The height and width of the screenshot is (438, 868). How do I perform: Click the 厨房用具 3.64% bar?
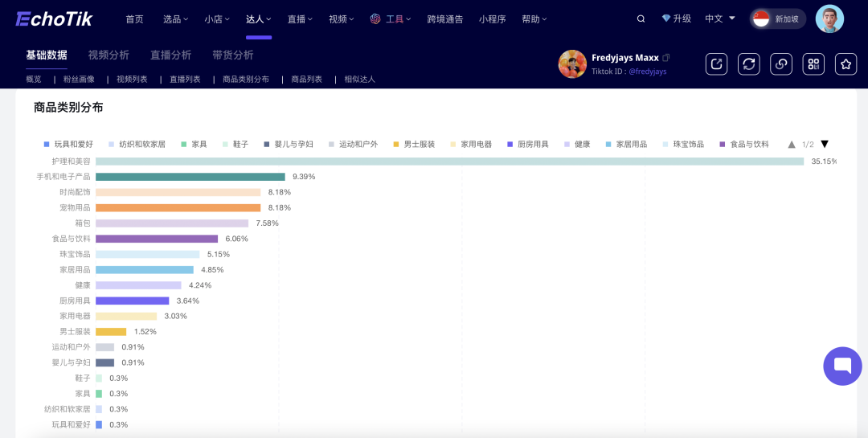[133, 301]
